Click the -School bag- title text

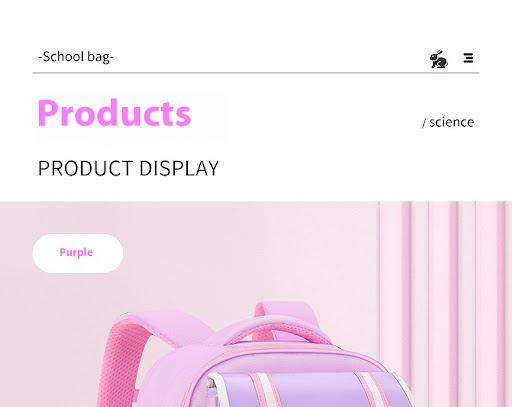point(76,57)
